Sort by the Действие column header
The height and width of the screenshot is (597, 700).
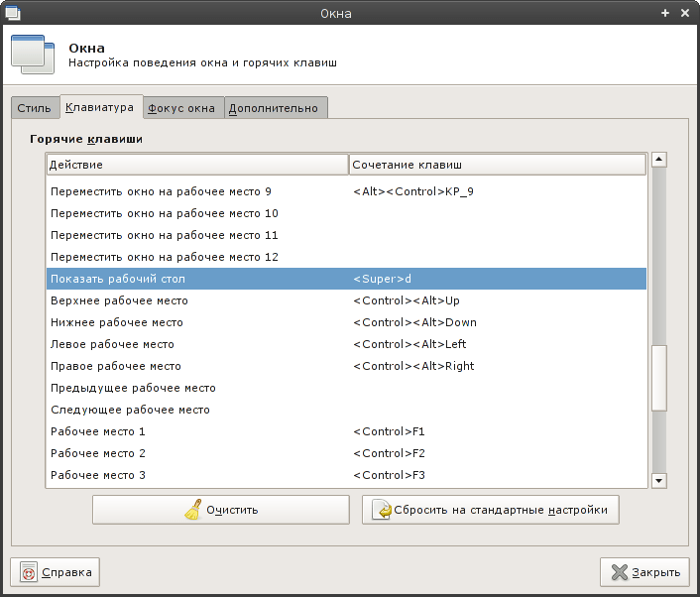click(x=196, y=164)
